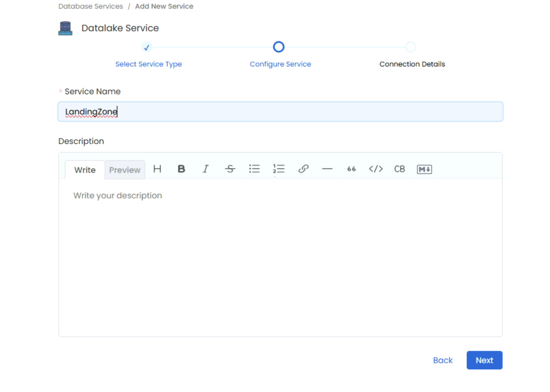
Task: Click the Configure Service step circle
Action: coord(279,47)
